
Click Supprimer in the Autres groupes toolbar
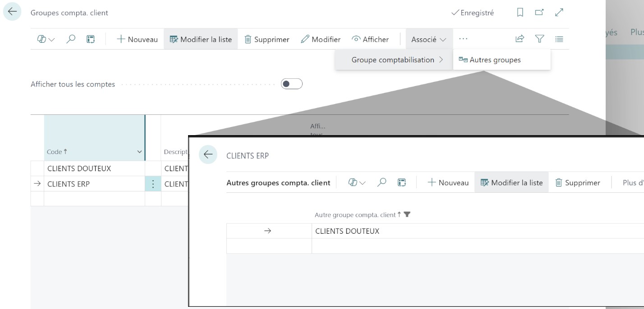[578, 182]
